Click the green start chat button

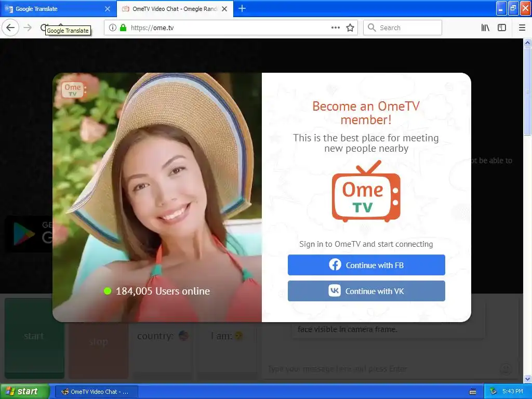pyautogui.click(x=34, y=338)
